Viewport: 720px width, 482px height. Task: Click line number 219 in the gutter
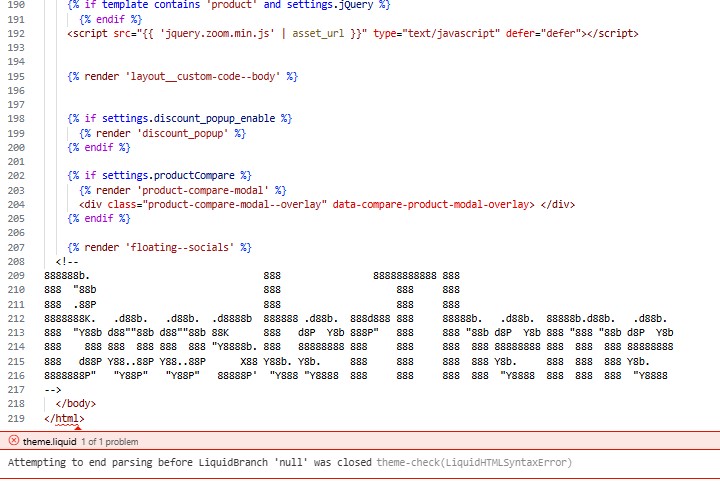(16, 418)
